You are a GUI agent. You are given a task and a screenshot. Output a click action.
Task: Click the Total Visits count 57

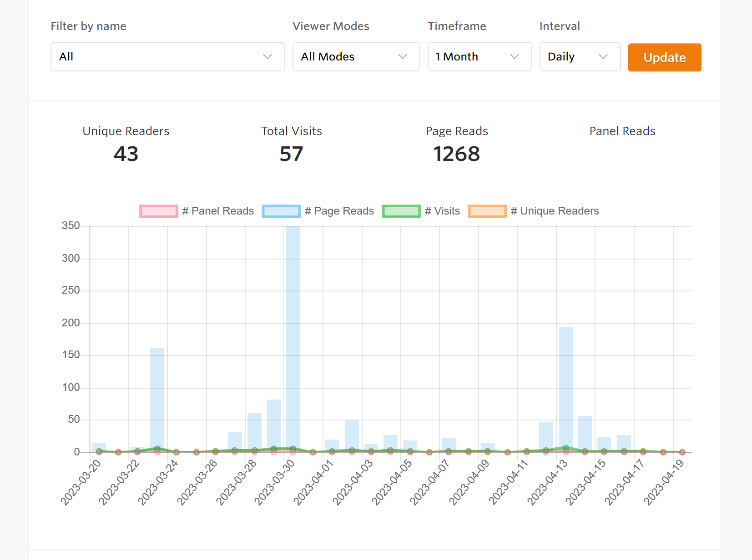pyautogui.click(x=291, y=154)
